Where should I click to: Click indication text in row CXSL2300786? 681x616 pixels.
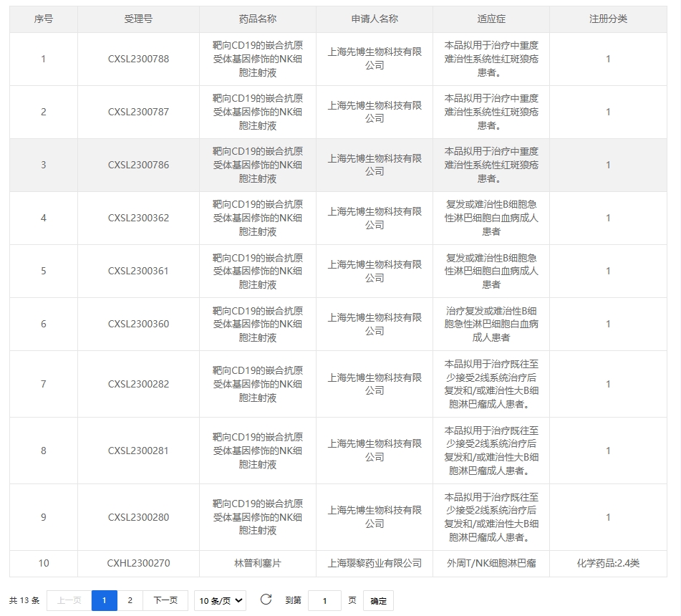pos(491,165)
